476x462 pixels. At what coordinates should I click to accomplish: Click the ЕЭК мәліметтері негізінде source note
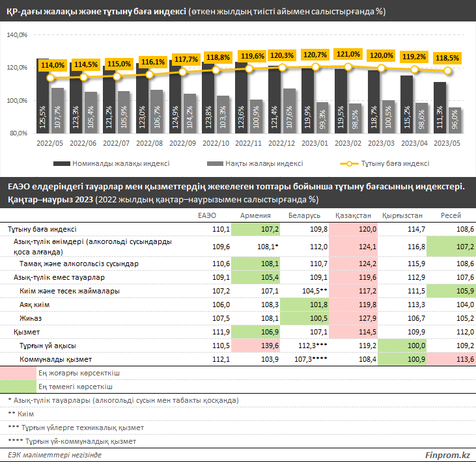pos(55,454)
